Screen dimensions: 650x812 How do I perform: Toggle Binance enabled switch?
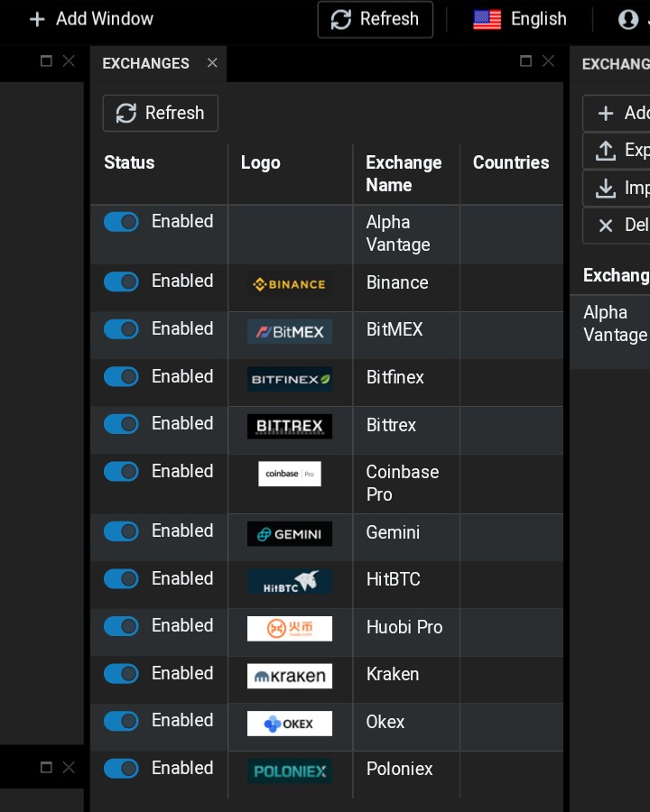pos(121,281)
